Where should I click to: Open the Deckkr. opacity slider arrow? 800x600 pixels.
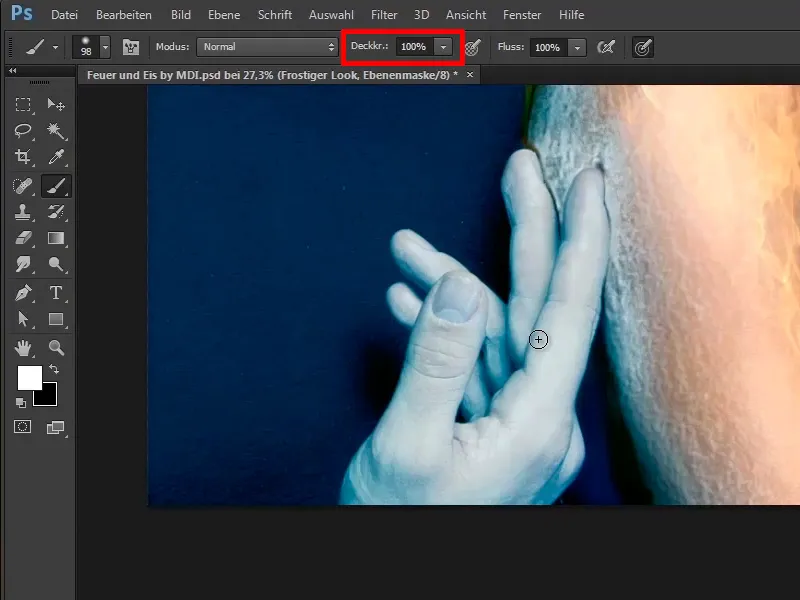pos(443,47)
